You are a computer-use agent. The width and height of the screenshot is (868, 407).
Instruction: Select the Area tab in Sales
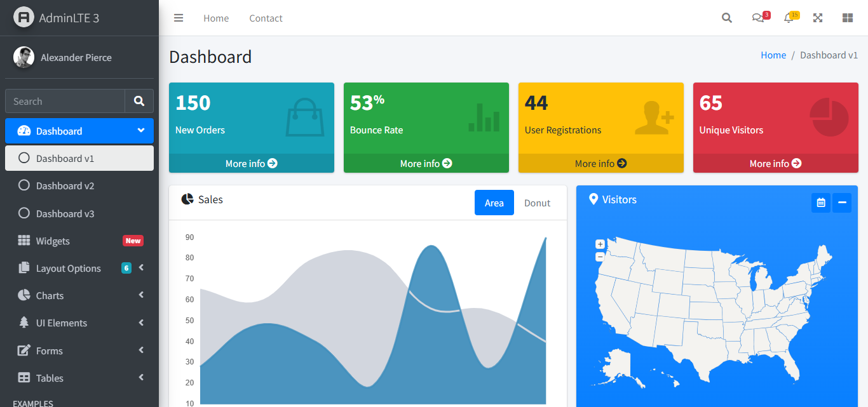coord(494,203)
